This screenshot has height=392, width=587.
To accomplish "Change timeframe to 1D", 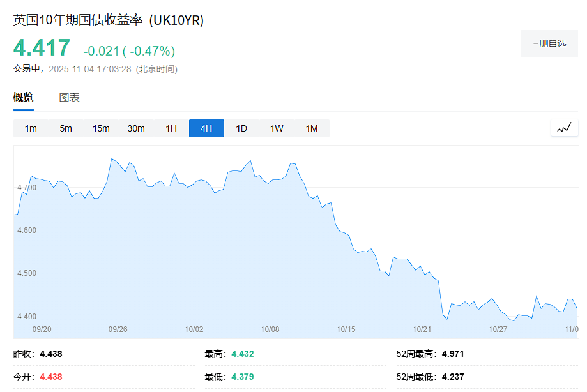I will coord(241,128).
